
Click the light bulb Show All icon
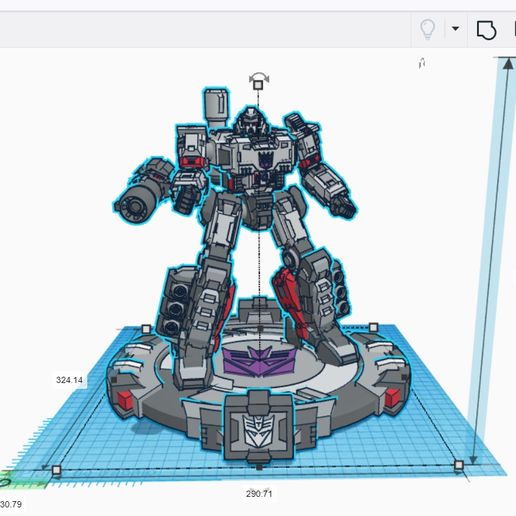pos(427,29)
